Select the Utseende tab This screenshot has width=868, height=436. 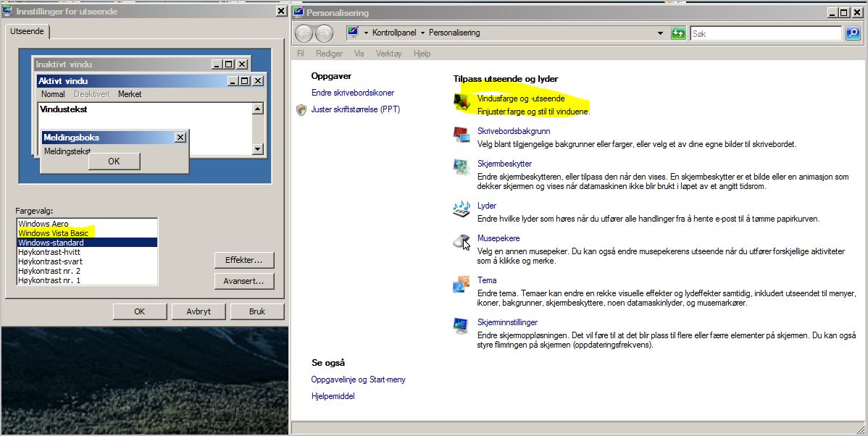pos(27,32)
